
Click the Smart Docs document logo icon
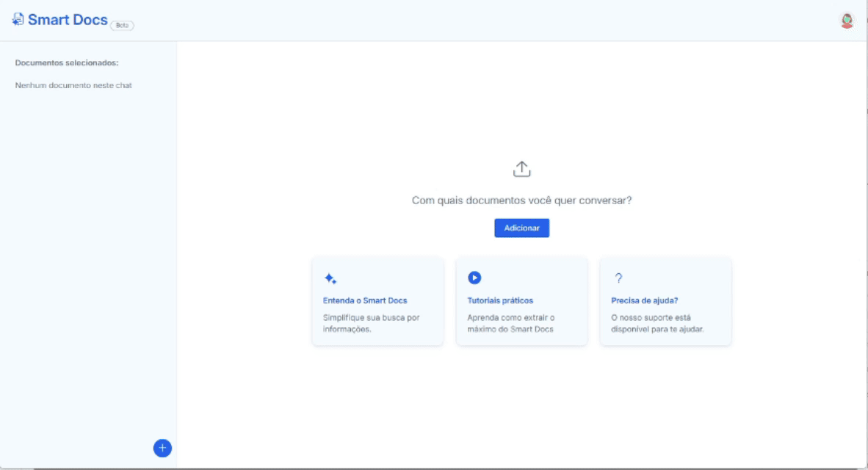18,19
